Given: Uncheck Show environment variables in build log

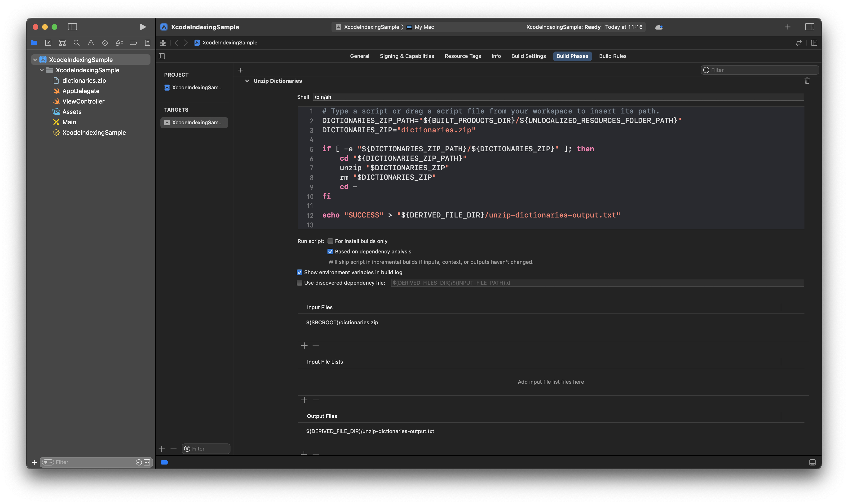Looking at the screenshot, I should click(x=300, y=272).
